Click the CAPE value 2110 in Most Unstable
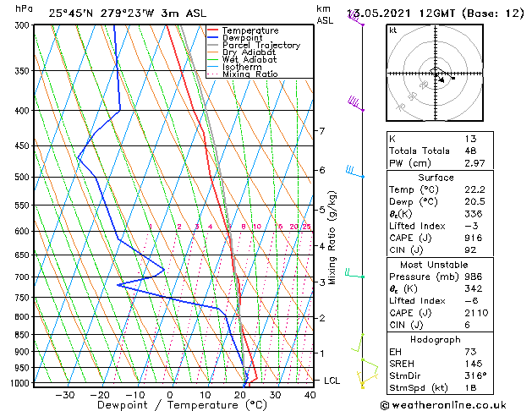This screenshot has width=532, height=411. (476, 313)
